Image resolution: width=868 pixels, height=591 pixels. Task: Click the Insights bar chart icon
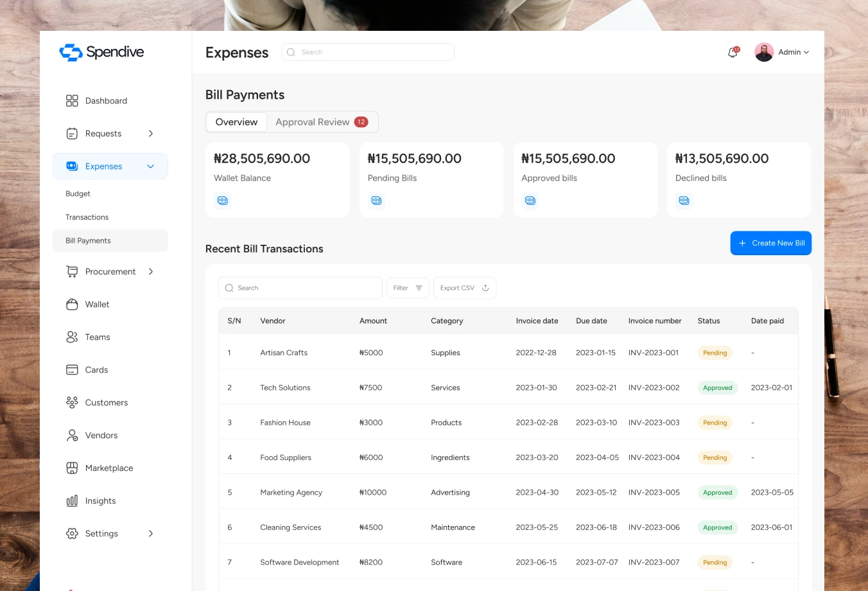pyautogui.click(x=72, y=501)
